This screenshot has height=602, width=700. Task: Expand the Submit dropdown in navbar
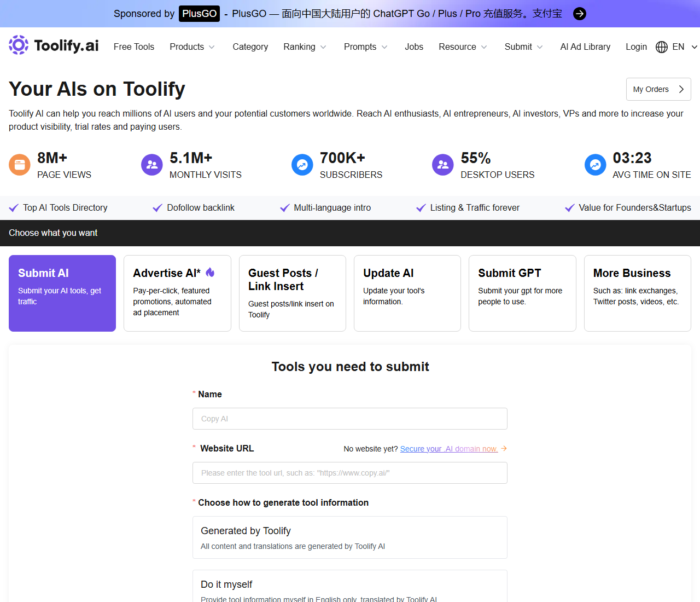tap(524, 47)
